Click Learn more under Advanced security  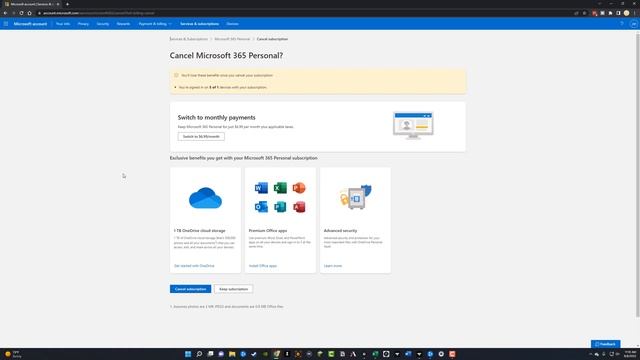pos(333,266)
